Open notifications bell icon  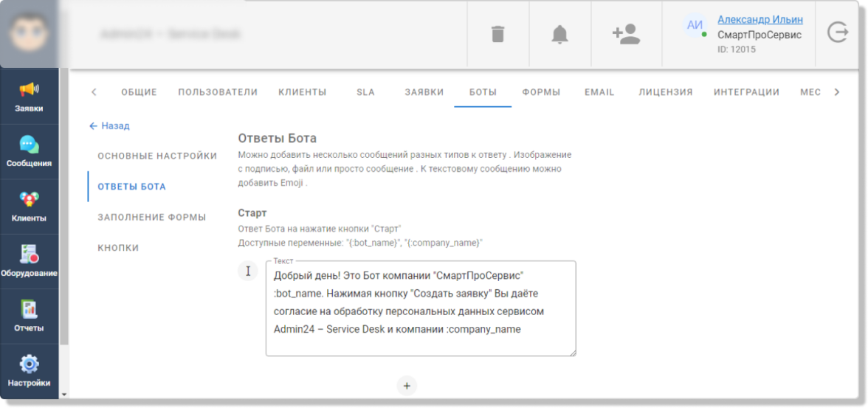click(x=560, y=35)
